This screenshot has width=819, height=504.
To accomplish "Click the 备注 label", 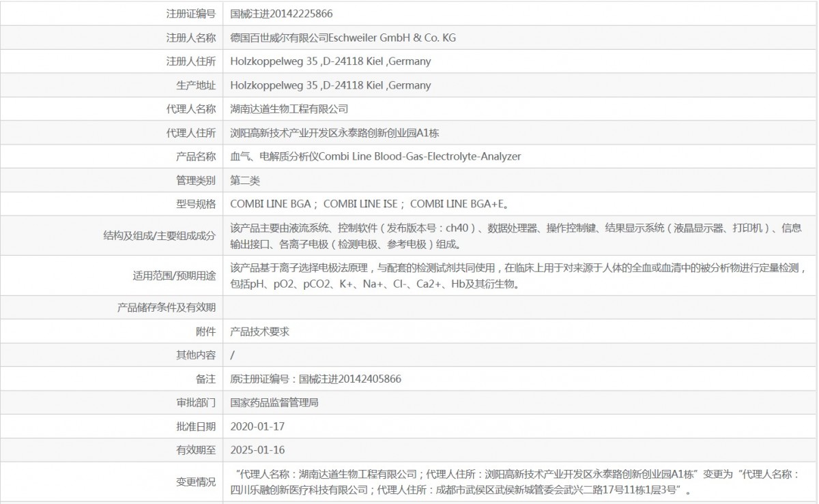I will click(205, 379).
